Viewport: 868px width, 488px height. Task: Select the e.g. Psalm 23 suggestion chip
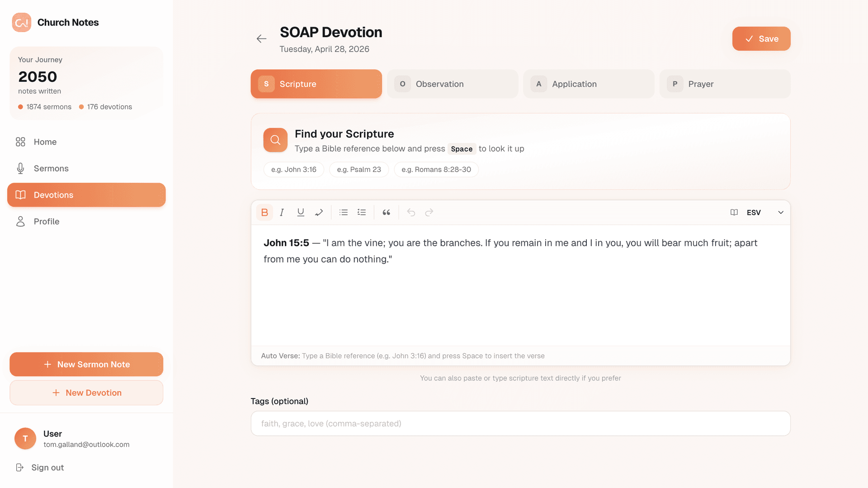coord(359,169)
